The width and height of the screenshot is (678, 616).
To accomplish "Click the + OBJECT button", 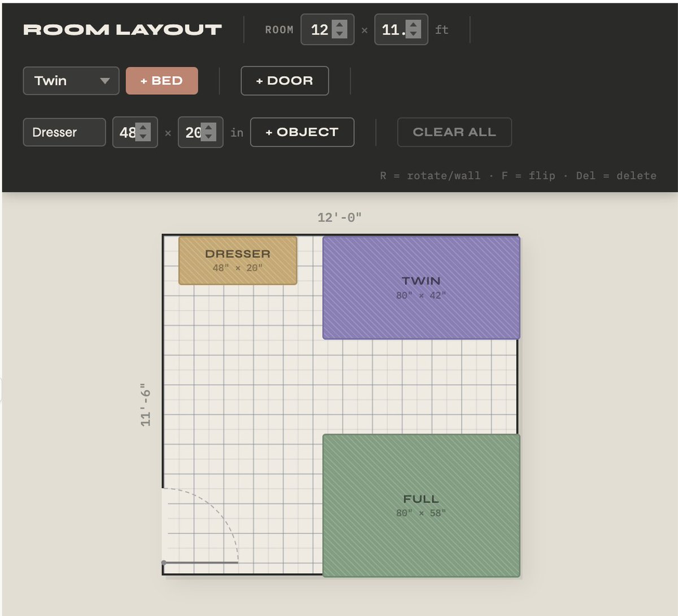I will pyautogui.click(x=302, y=132).
